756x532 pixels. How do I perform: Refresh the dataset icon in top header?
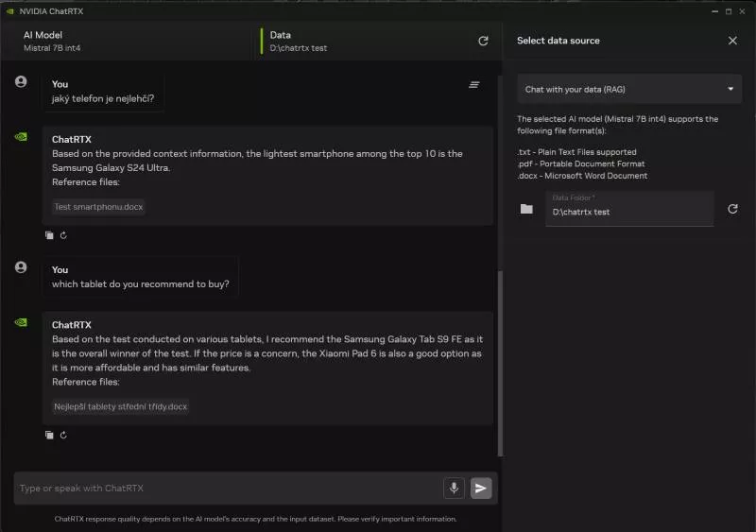tap(483, 41)
